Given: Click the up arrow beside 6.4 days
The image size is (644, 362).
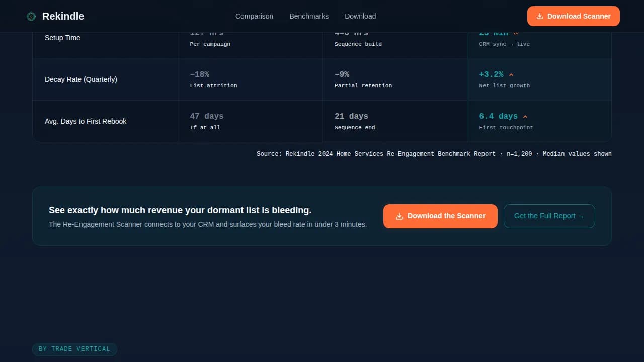Looking at the screenshot, I should pyautogui.click(x=525, y=117).
